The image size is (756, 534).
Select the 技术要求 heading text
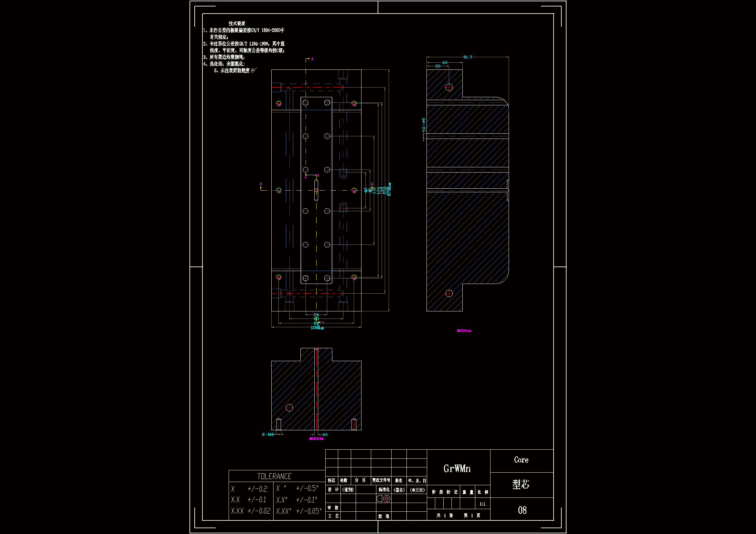(x=237, y=23)
